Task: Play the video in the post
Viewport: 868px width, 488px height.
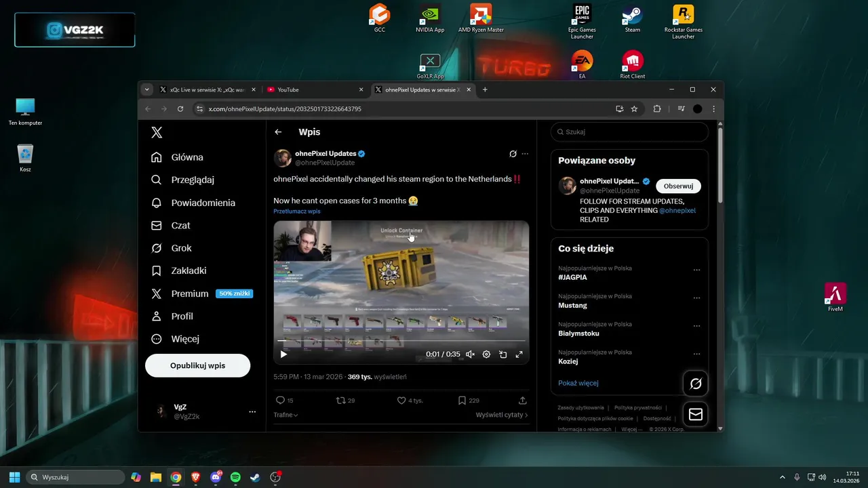Action: click(x=283, y=354)
